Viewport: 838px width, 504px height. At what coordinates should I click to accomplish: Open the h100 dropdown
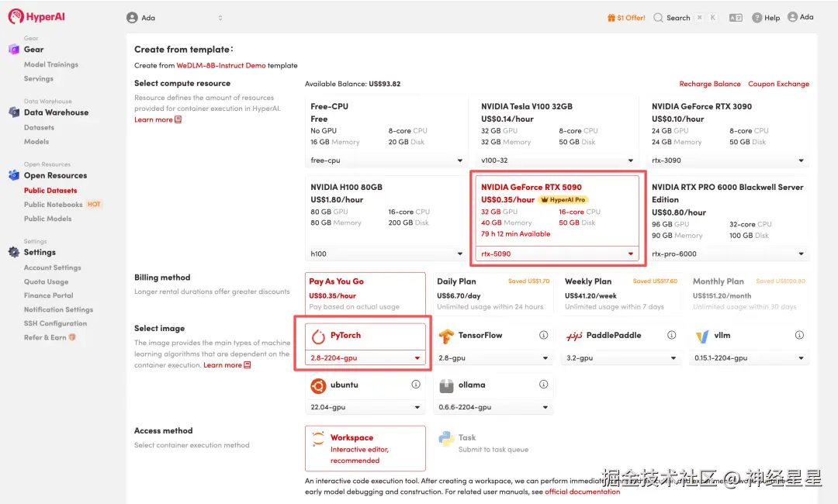386,254
